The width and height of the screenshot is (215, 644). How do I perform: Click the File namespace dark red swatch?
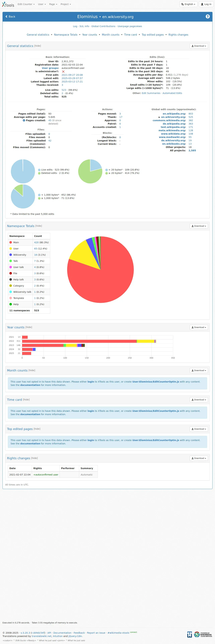11,273
